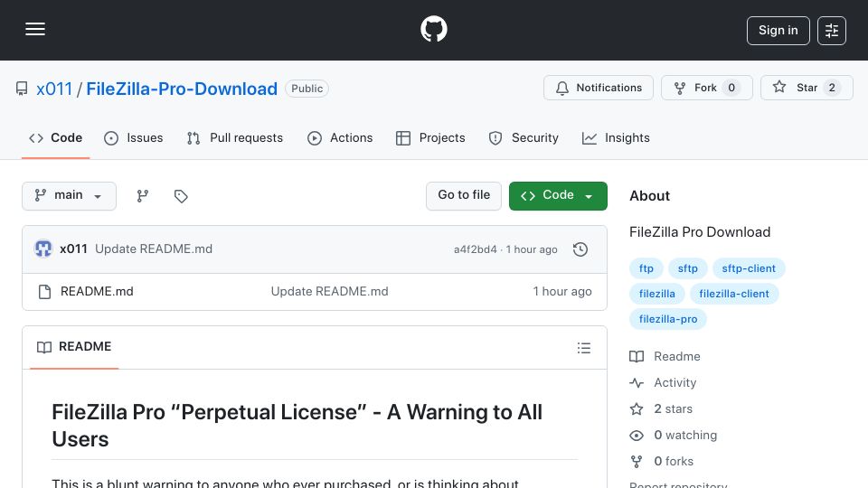Go to the GitHub homepage via the logo
The height and width of the screenshot is (488, 868).
click(x=433, y=29)
